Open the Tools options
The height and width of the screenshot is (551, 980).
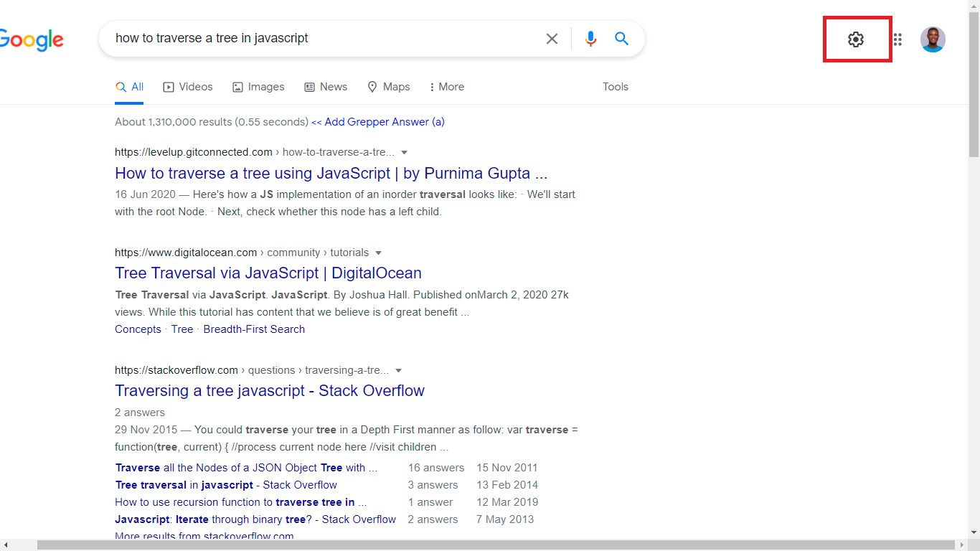tap(616, 87)
